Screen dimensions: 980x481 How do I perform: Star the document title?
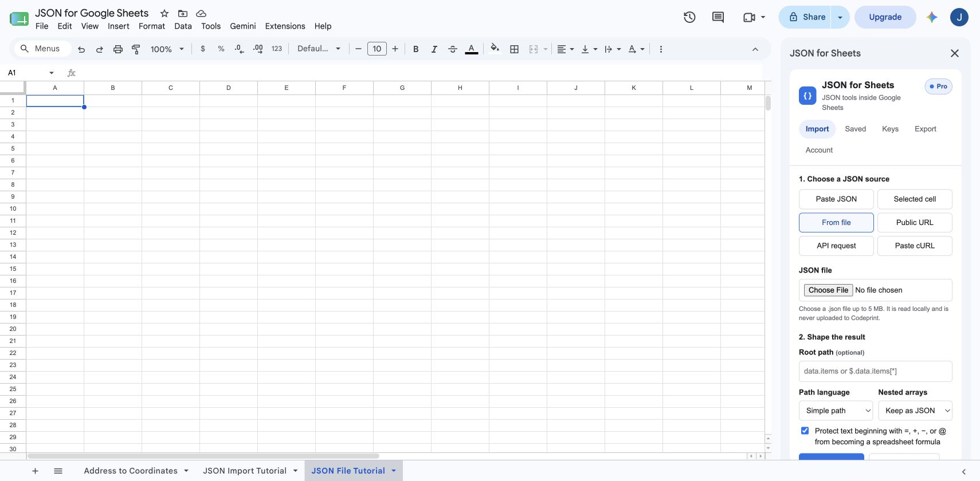[x=164, y=13]
